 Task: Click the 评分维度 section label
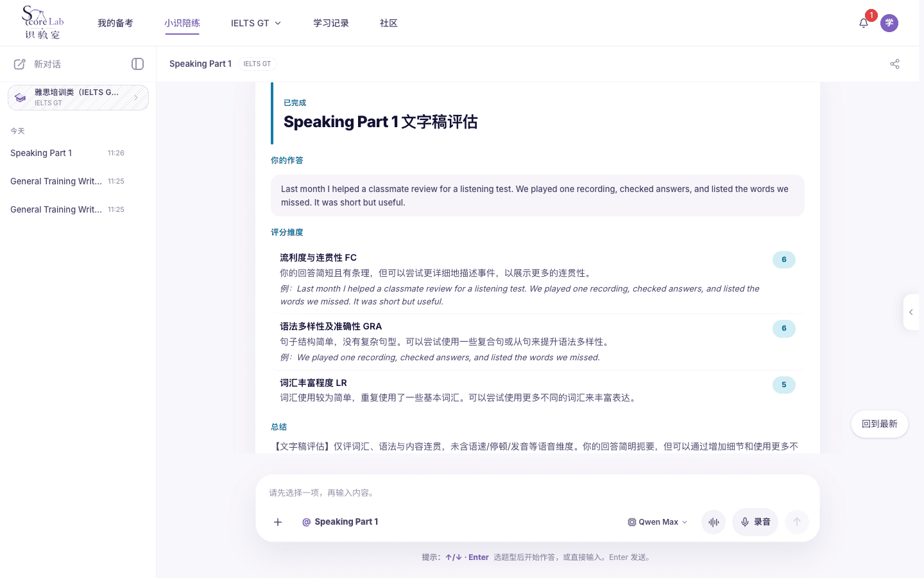pos(287,232)
